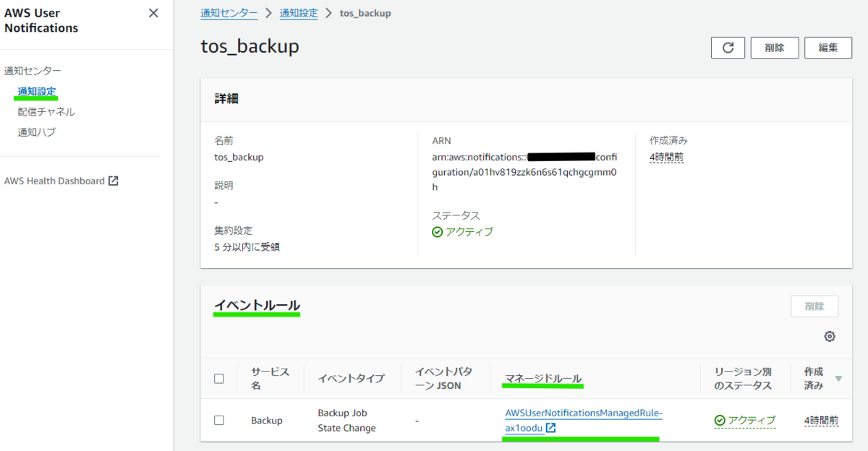
Task: Go to 通知設定 breadcrumb
Action: (x=299, y=13)
